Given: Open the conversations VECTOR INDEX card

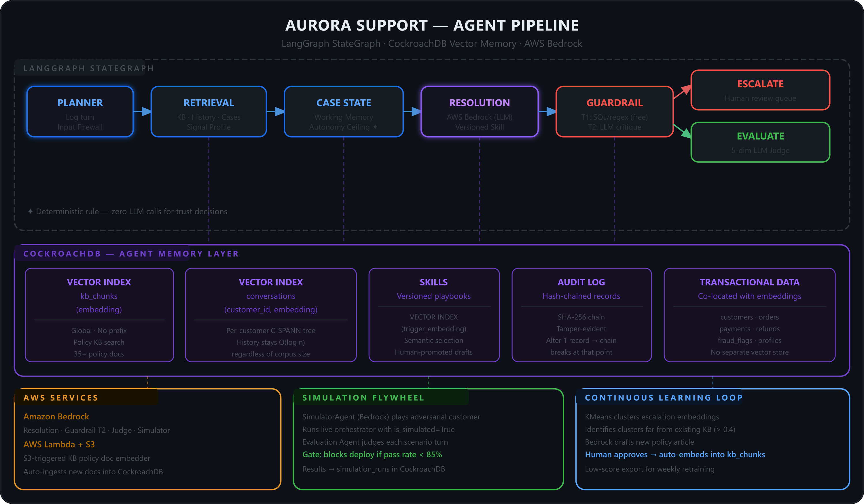Looking at the screenshot, I should click(x=270, y=315).
